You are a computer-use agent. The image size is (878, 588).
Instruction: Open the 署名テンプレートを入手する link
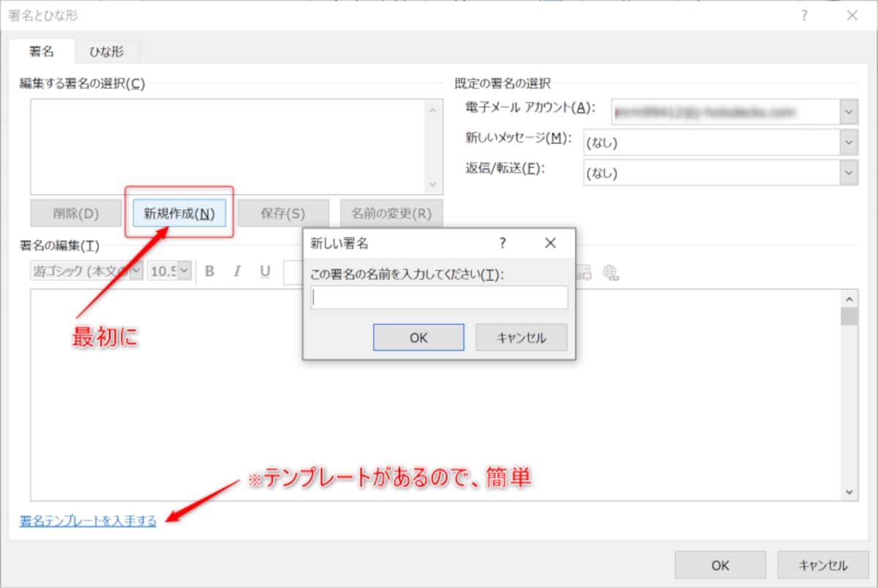(88, 521)
